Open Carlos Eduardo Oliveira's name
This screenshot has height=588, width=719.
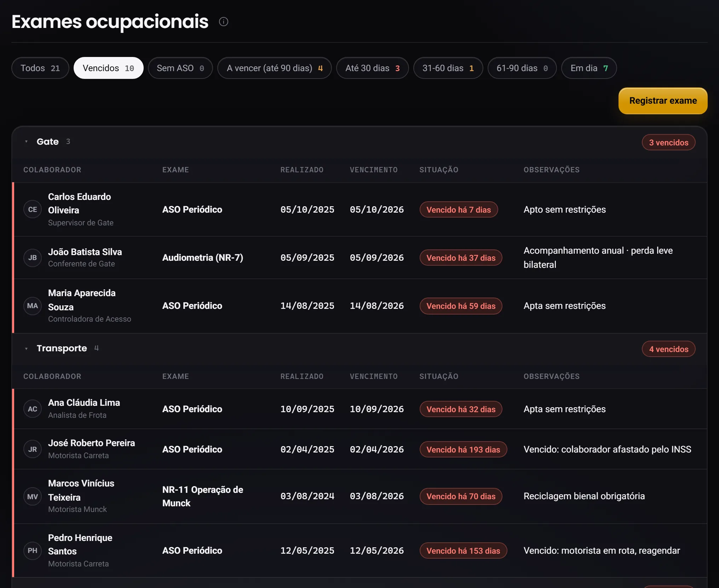point(80,203)
